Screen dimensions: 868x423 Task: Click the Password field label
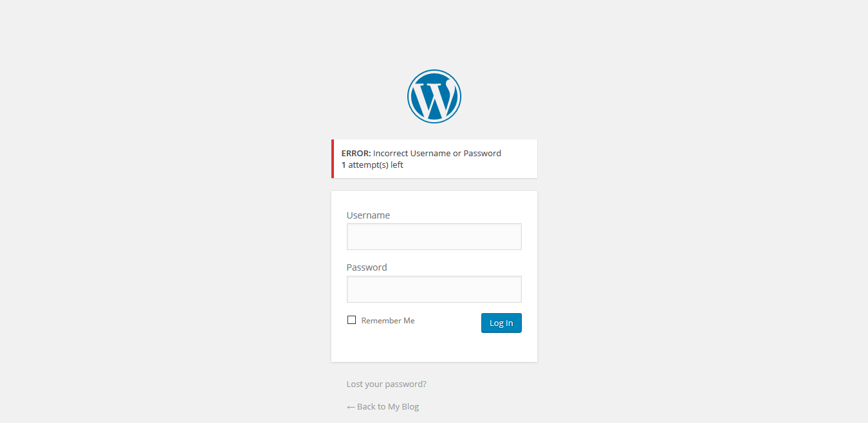367,267
